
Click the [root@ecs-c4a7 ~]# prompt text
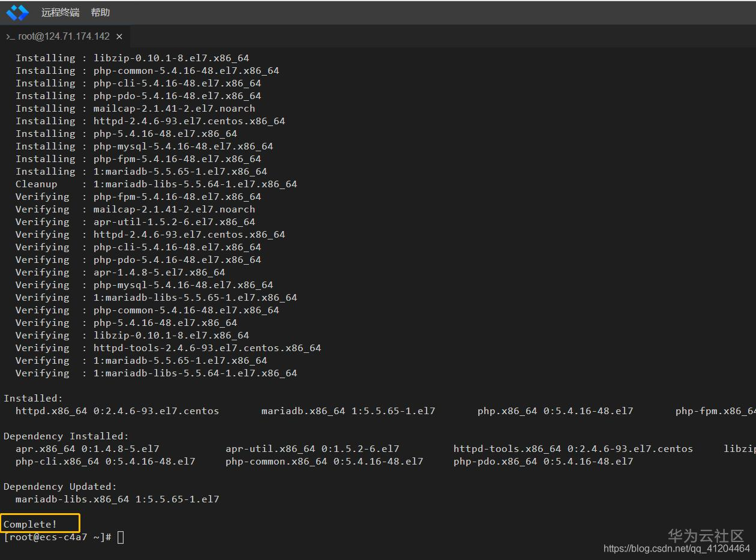coord(58,537)
